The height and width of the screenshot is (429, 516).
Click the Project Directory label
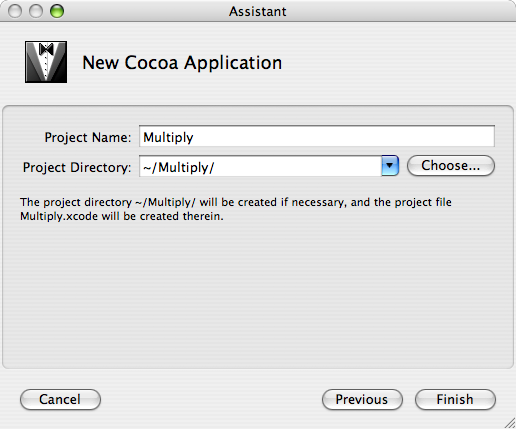pos(77,167)
